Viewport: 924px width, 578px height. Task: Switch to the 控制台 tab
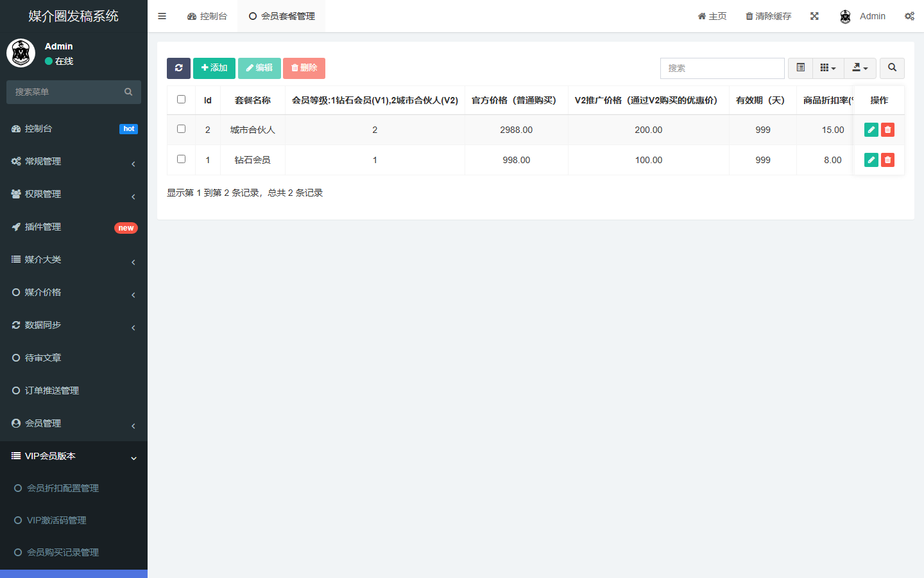click(207, 16)
